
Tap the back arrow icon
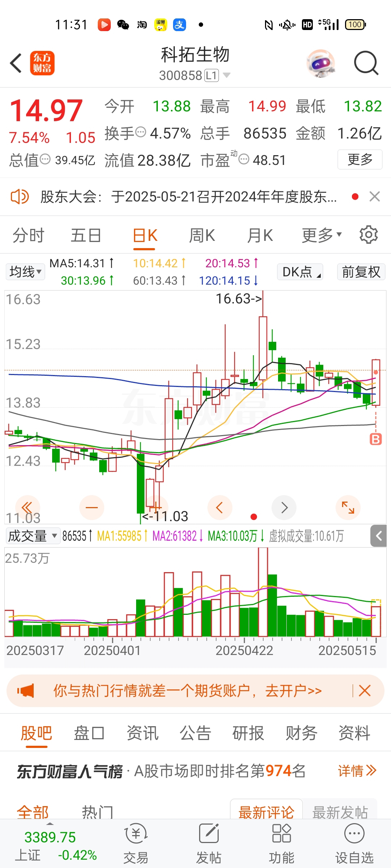(x=16, y=63)
